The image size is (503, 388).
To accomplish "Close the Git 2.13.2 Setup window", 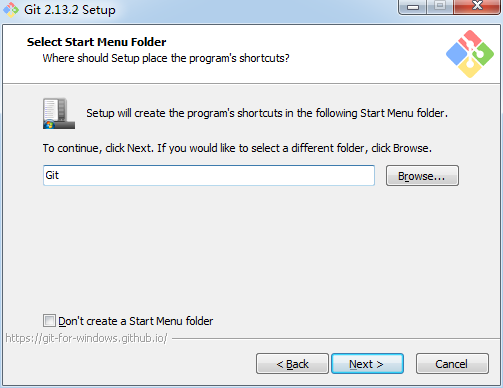I will pyautogui.click(x=477, y=7).
